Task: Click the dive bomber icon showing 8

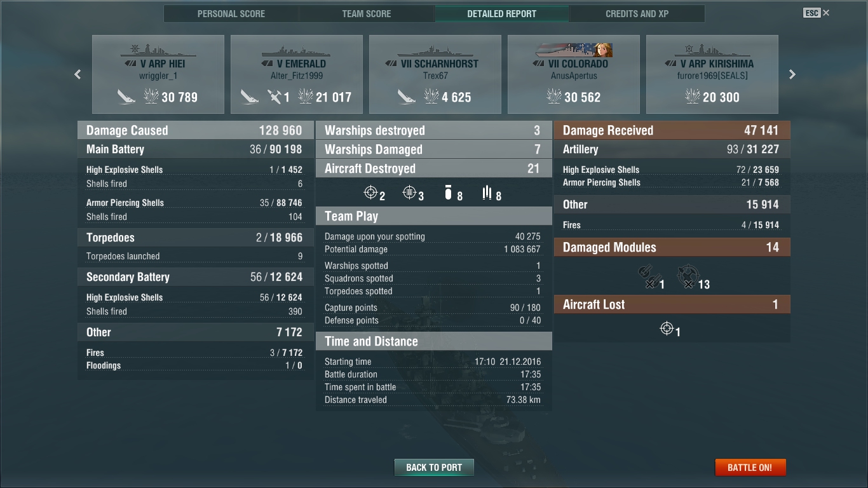Action: [x=449, y=193]
